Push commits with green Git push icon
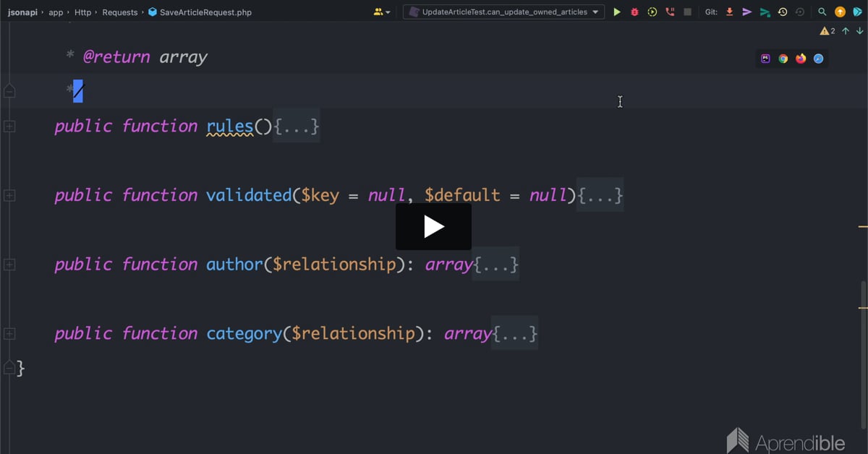The image size is (868, 454). (765, 12)
